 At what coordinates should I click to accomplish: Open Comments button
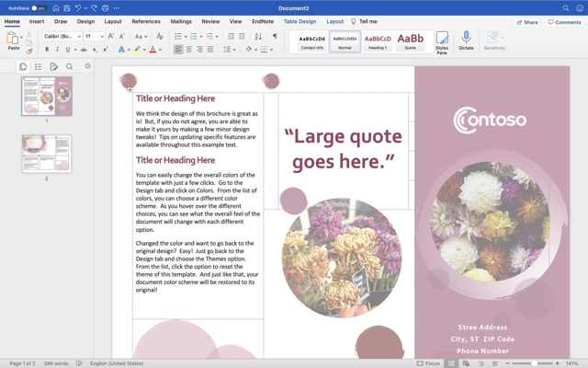564,22
